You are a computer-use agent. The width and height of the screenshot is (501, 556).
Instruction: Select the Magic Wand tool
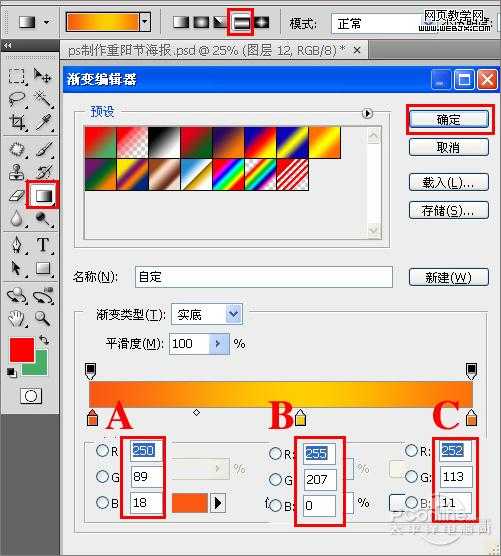(x=43, y=99)
